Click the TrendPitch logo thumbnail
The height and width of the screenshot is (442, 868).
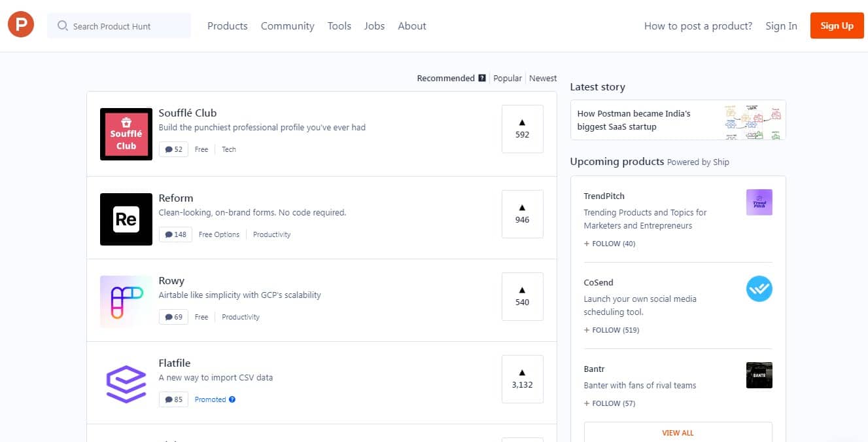(759, 202)
